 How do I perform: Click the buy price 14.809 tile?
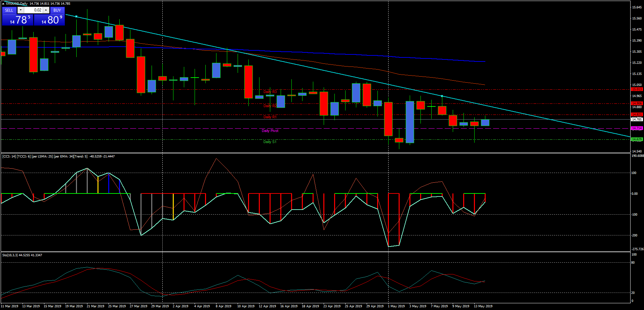pyautogui.click(x=49, y=20)
